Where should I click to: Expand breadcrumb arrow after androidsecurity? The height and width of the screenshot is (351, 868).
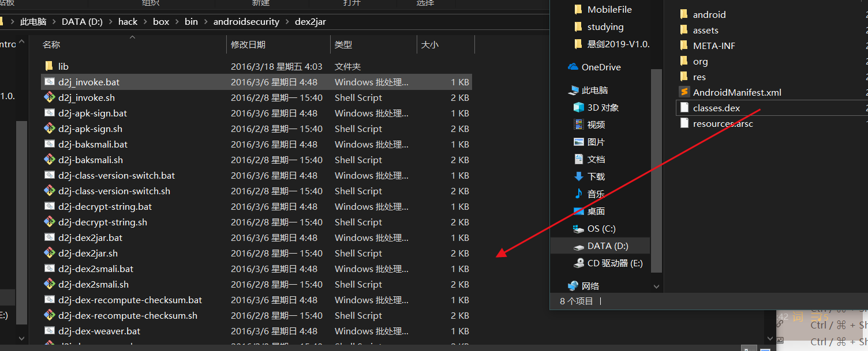pyautogui.click(x=287, y=21)
